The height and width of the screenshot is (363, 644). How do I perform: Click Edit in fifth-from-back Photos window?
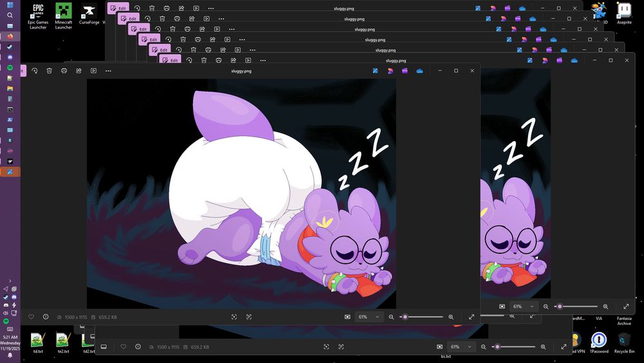pos(160,50)
